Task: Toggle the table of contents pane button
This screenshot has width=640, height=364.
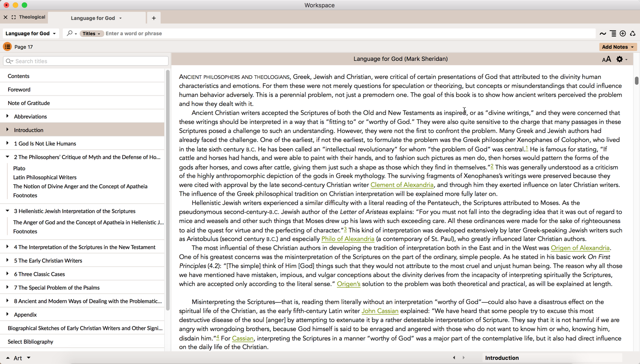Action: click(7, 47)
